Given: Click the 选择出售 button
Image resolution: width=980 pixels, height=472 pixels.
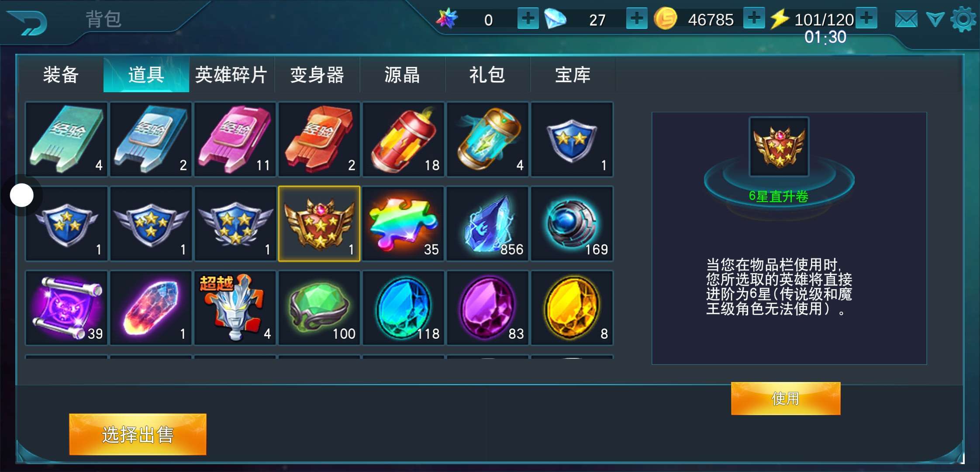Looking at the screenshot, I should click(138, 434).
